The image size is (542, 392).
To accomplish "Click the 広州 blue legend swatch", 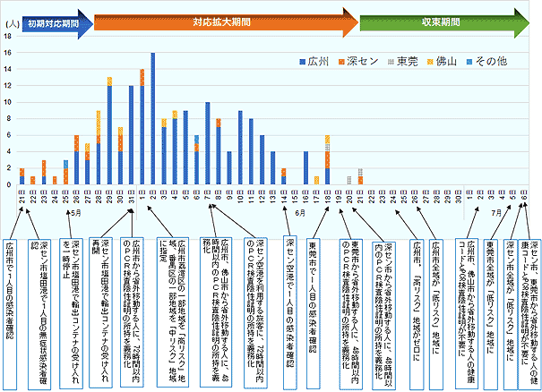I will click(x=302, y=62).
